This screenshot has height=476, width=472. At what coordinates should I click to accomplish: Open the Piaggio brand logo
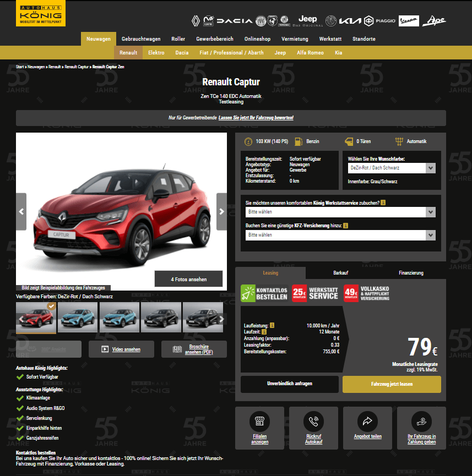(380, 21)
